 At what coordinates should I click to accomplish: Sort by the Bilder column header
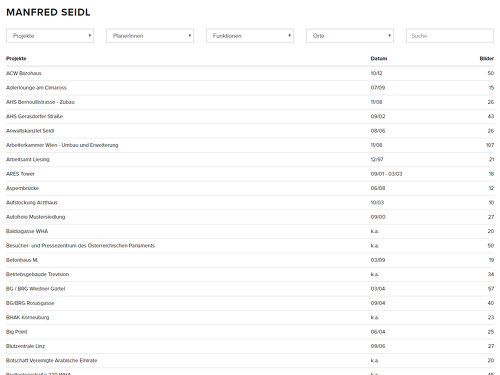coord(487,59)
